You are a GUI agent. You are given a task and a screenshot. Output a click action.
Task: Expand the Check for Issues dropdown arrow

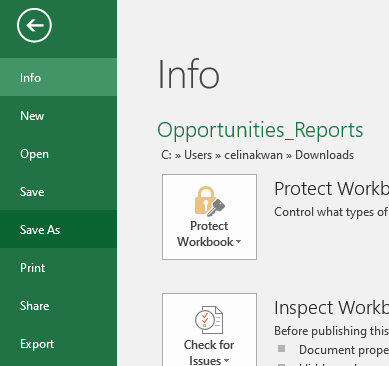227,361
